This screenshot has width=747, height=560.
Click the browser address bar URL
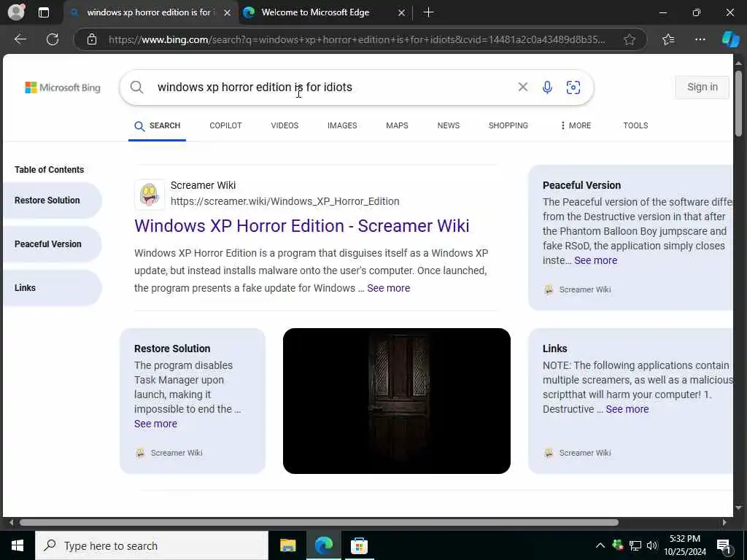pyautogui.click(x=357, y=39)
